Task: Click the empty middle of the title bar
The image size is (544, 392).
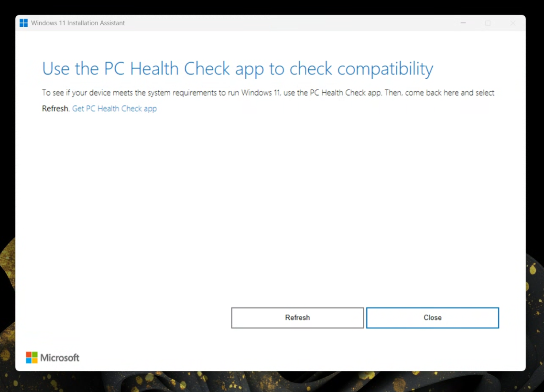Action: 287,23
